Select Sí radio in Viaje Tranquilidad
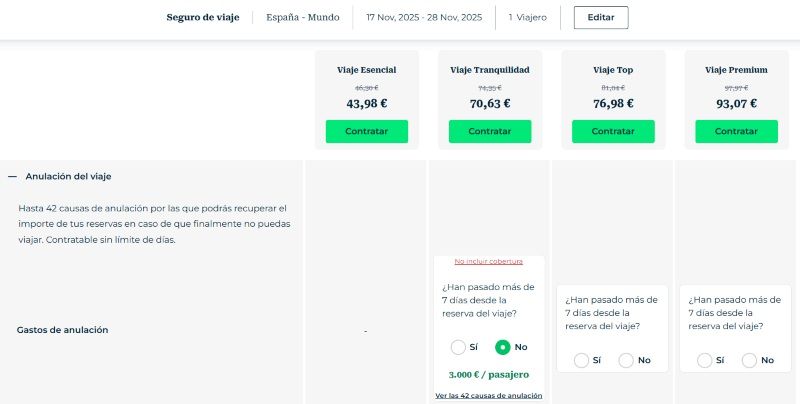 pyautogui.click(x=458, y=347)
